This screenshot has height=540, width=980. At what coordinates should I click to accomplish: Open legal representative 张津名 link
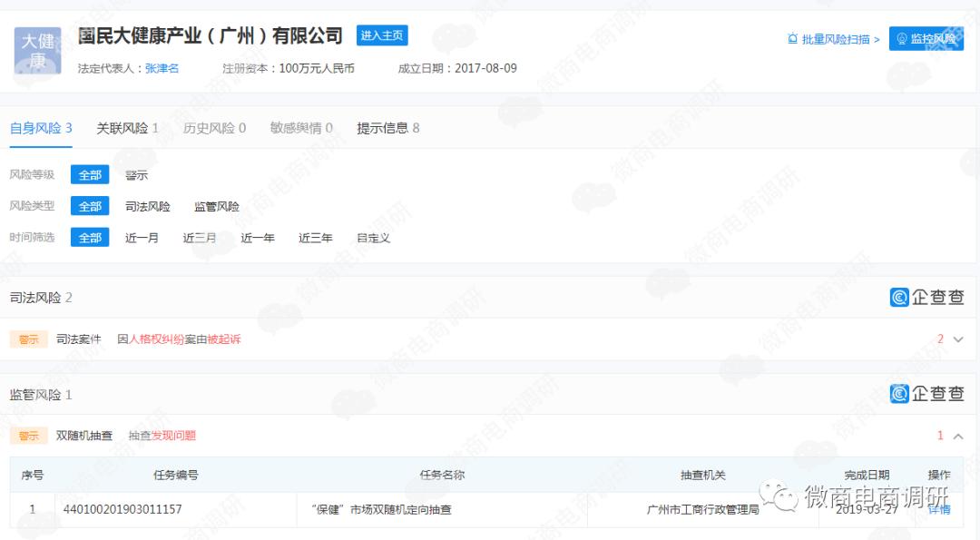tap(162, 69)
